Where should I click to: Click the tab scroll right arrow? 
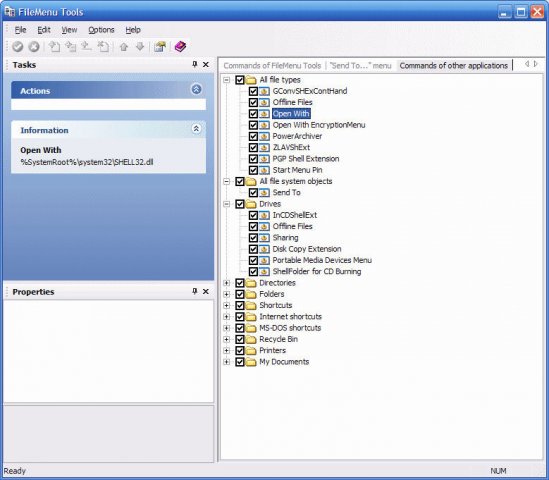click(x=536, y=64)
